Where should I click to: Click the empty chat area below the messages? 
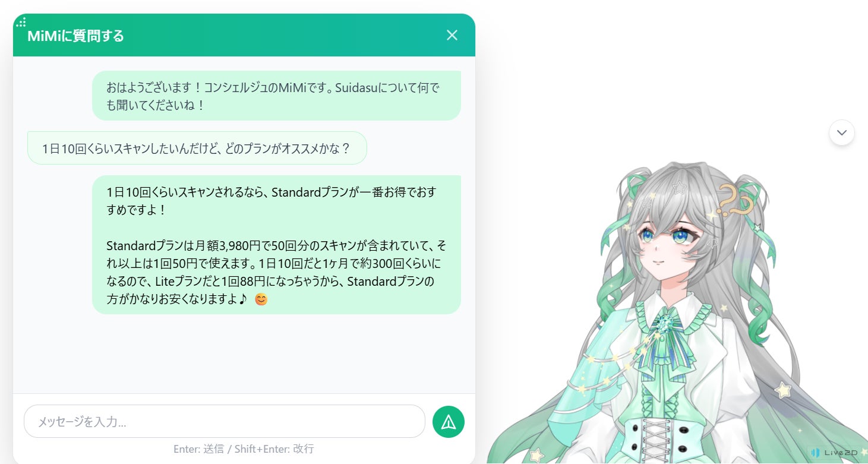coord(244,353)
